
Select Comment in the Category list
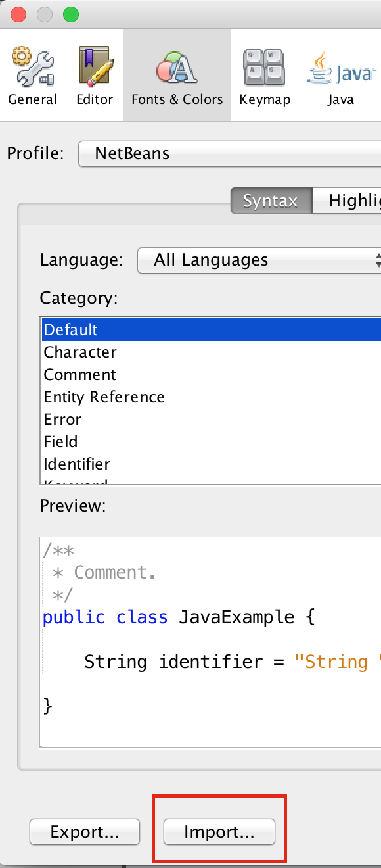click(212, 374)
